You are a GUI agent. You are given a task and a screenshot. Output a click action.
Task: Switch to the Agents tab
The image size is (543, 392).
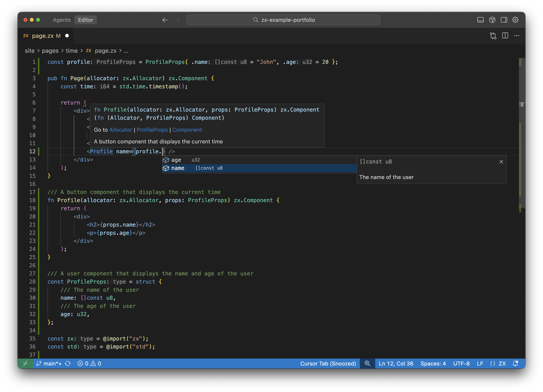(x=62, y=20)
